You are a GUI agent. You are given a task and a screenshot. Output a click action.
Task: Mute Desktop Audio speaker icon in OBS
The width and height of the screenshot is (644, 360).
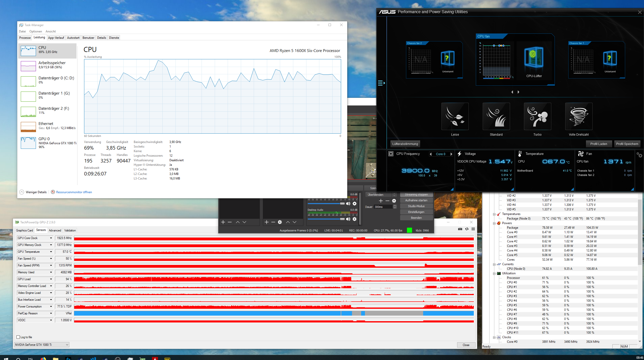(348, 219)
